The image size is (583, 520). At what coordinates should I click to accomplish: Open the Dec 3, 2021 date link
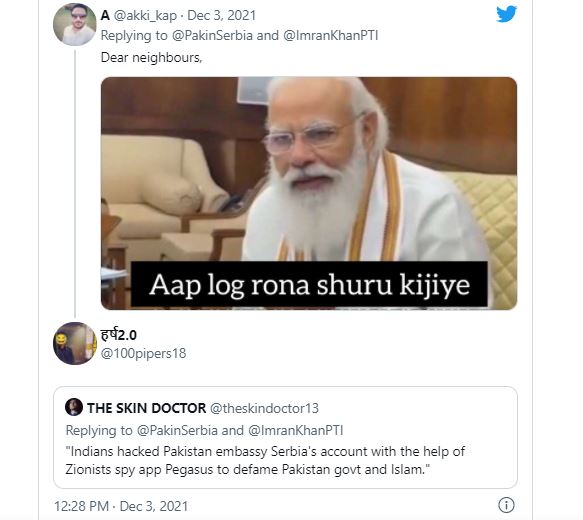pos(222,16)
